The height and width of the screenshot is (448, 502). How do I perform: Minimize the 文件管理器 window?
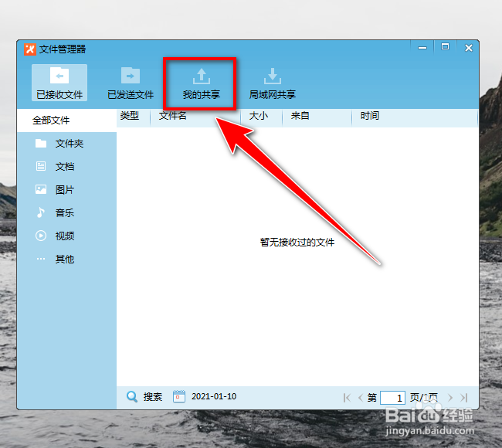coord(422,48)
